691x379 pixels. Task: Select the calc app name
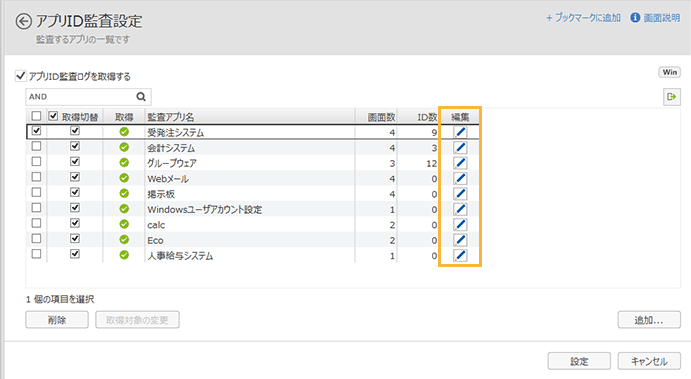click(x=156, y=225)
